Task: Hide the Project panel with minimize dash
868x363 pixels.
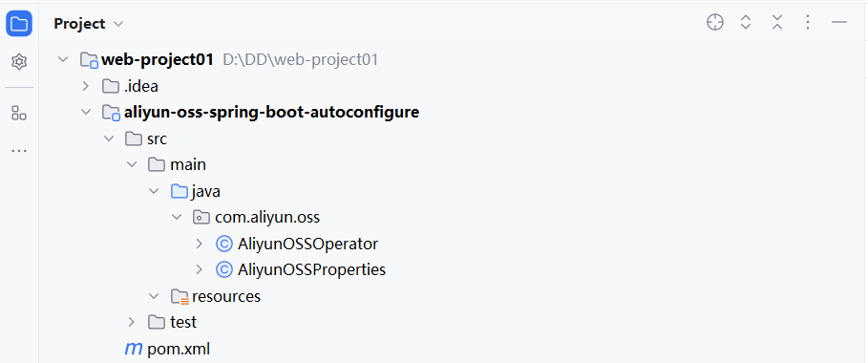Action: click(839, 23)
